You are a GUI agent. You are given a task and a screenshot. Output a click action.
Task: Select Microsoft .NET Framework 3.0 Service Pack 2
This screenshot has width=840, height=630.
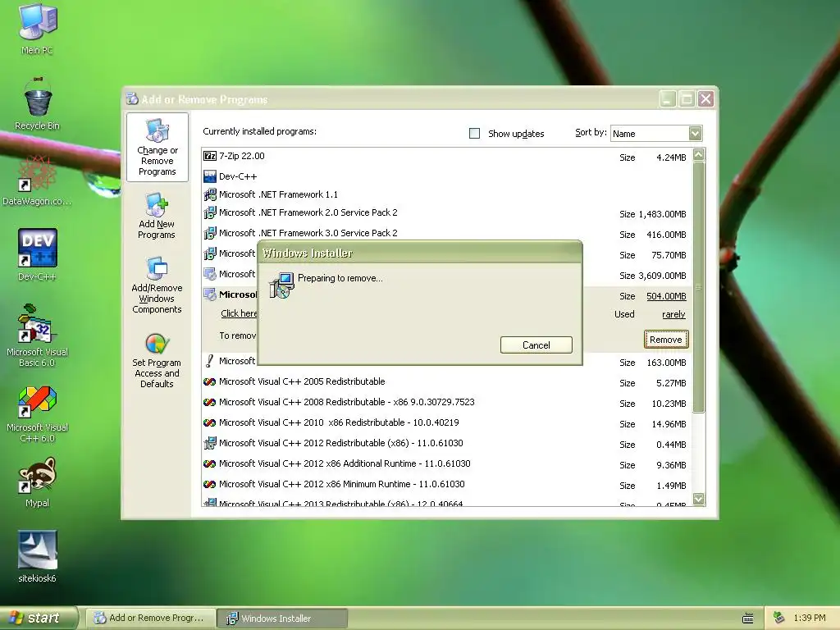[x=308, y=233]
